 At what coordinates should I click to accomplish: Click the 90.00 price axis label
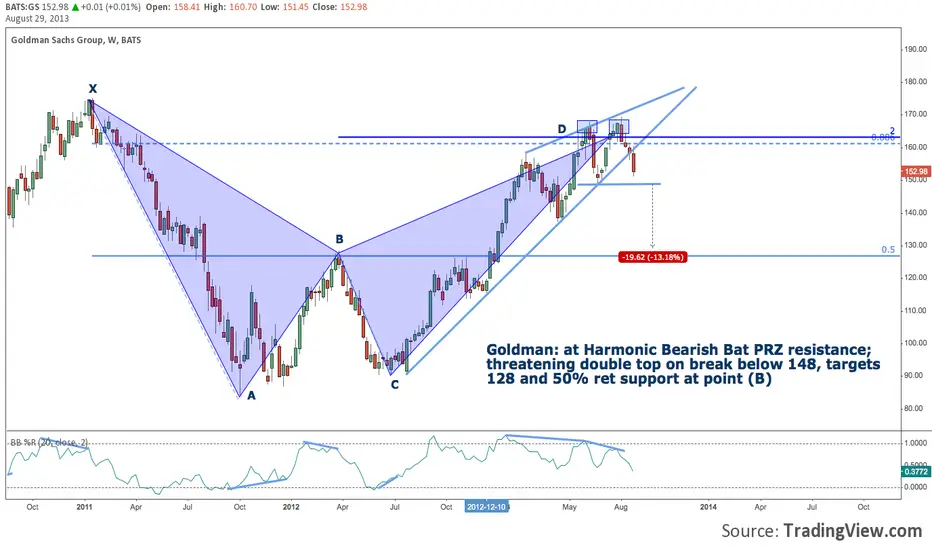click(915, 376)
